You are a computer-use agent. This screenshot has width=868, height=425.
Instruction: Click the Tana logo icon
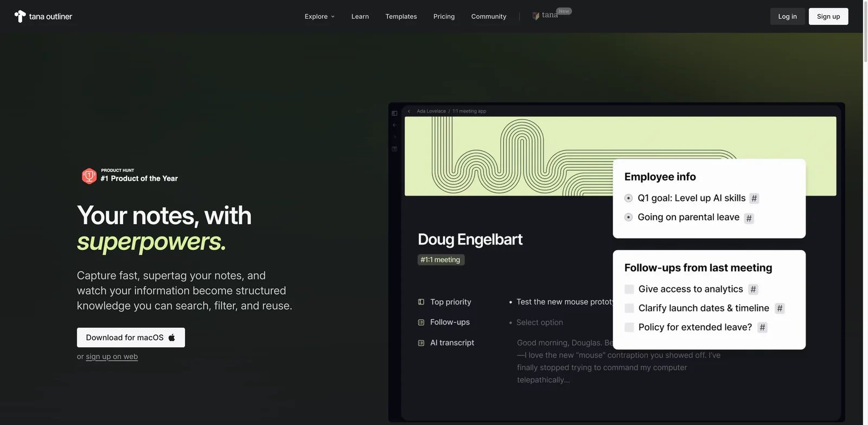point(20,16)
